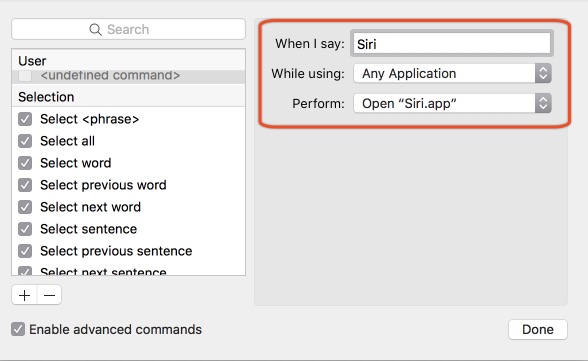Click the Done button
The width and height of the screenshot is (588, 361).
click(x=538, y=330)
